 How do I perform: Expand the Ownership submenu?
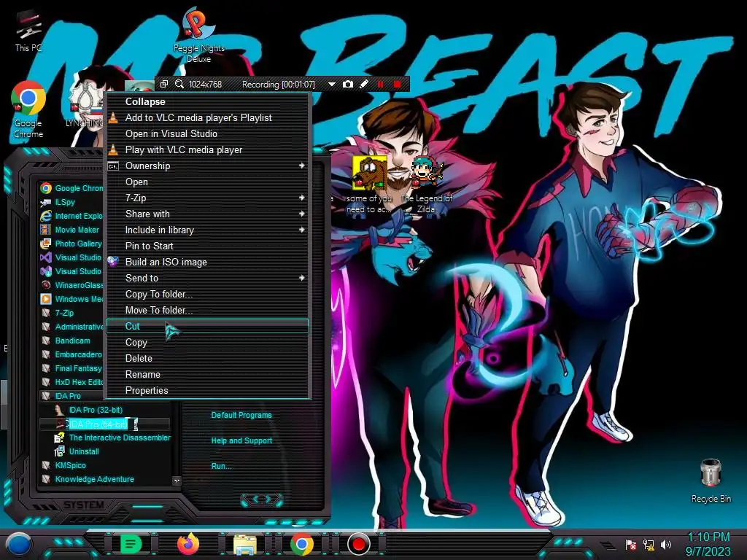208,166
